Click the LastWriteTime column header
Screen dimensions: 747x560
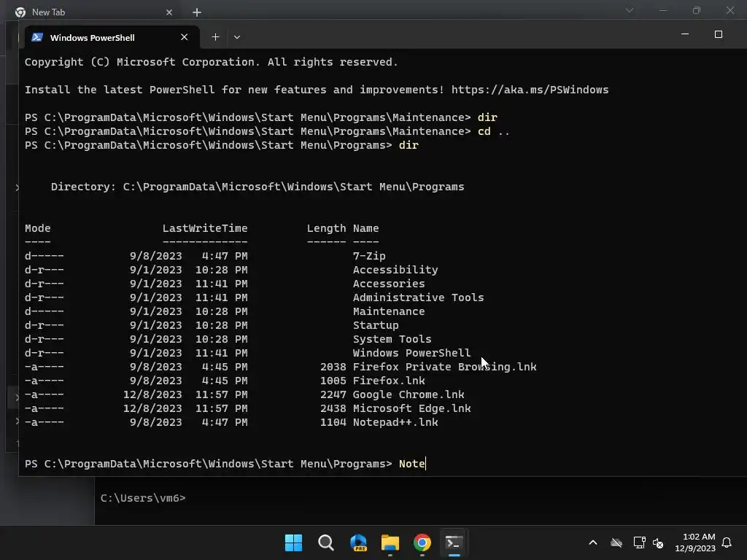pos(205,228)
